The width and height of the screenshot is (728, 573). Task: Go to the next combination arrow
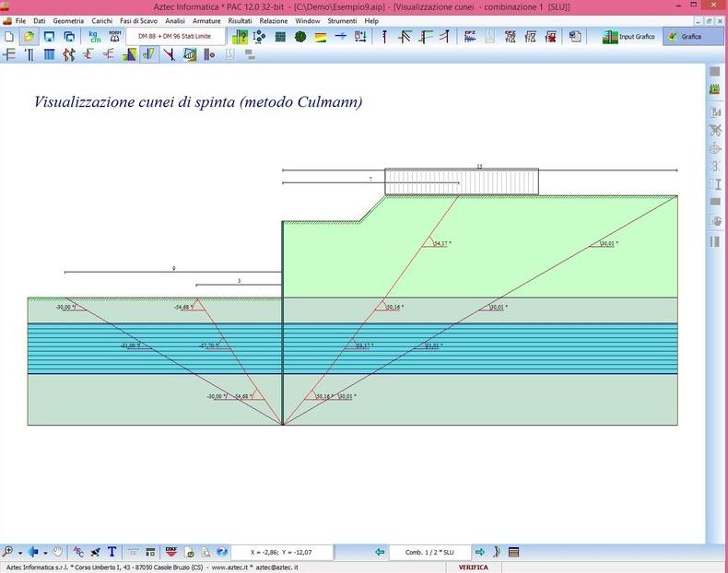[x=479, y=552]
